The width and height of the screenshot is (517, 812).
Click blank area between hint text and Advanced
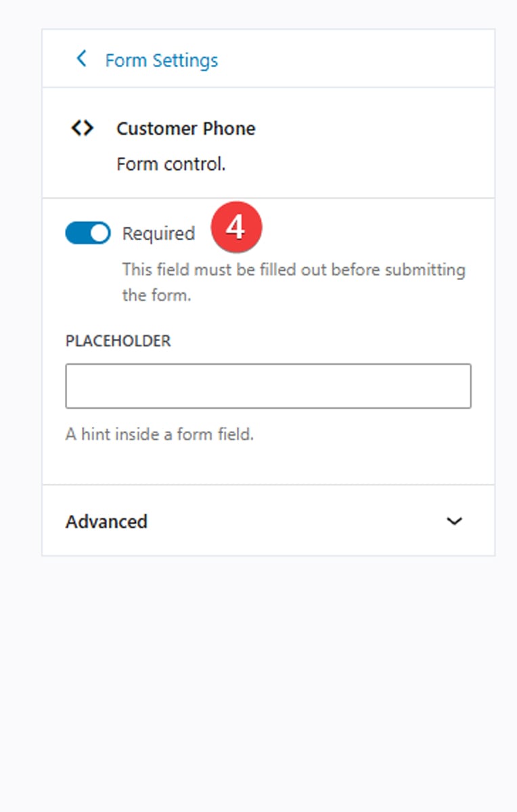pyautogui.click(x=268, y=464)
